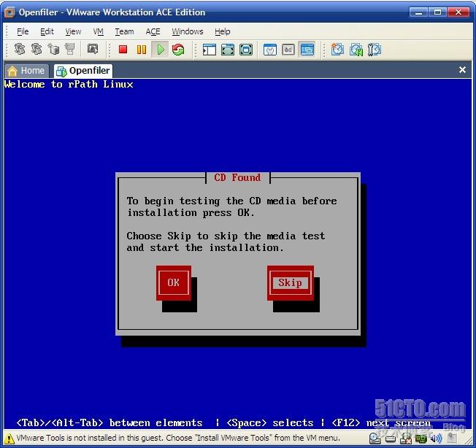The width and height of the screenshot is (476, 448).
Task: Open snapshot manager with wrench-clock icon
Action: pyautogui.click(x=375, y=50)
